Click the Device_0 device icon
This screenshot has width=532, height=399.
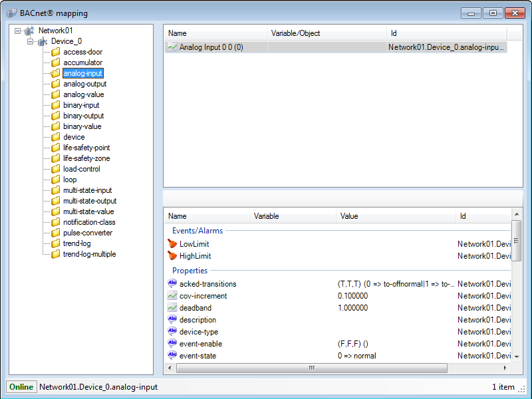coord(43,41)
